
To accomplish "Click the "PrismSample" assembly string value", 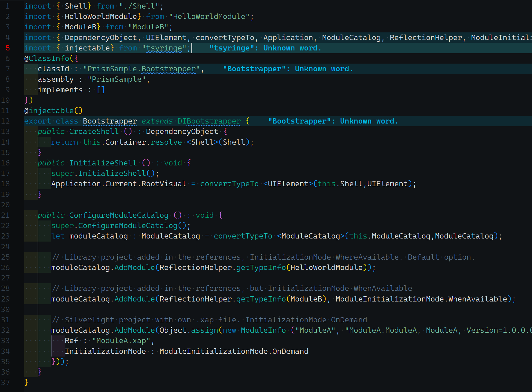I will [x=116, y=80].
